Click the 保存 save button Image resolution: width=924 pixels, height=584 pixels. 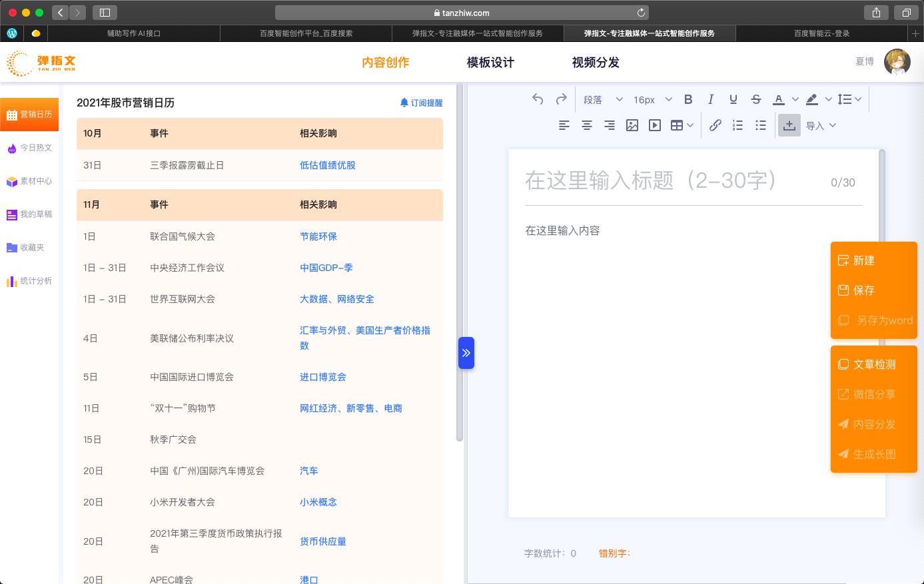coord(863,290)
